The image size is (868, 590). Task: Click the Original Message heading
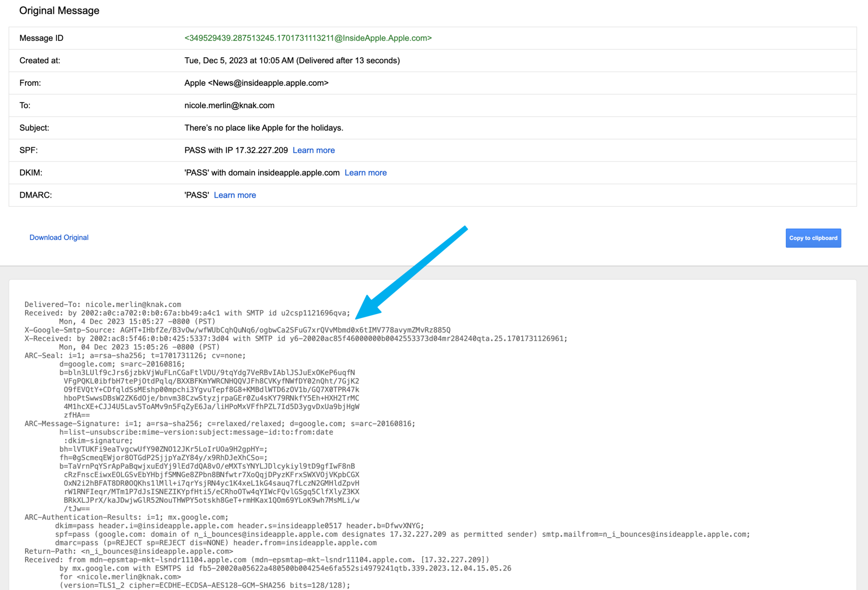(59, 10)
